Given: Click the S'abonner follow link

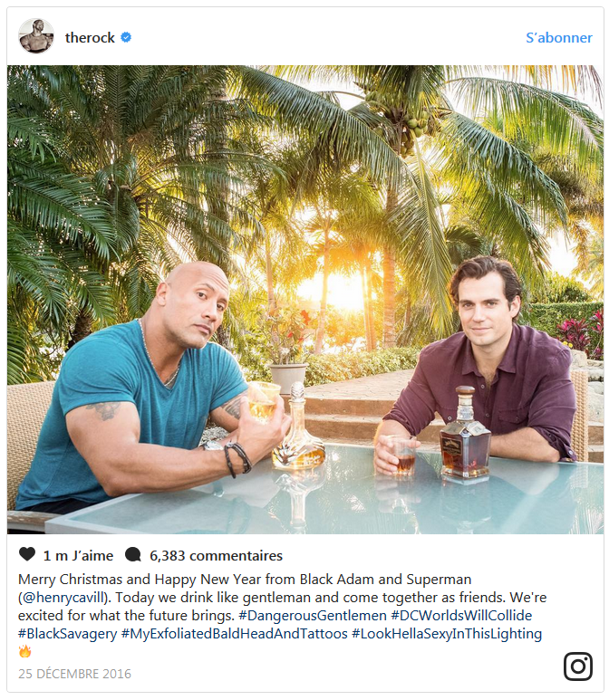Looking at the screenshot, I should [x=558, y=37].
